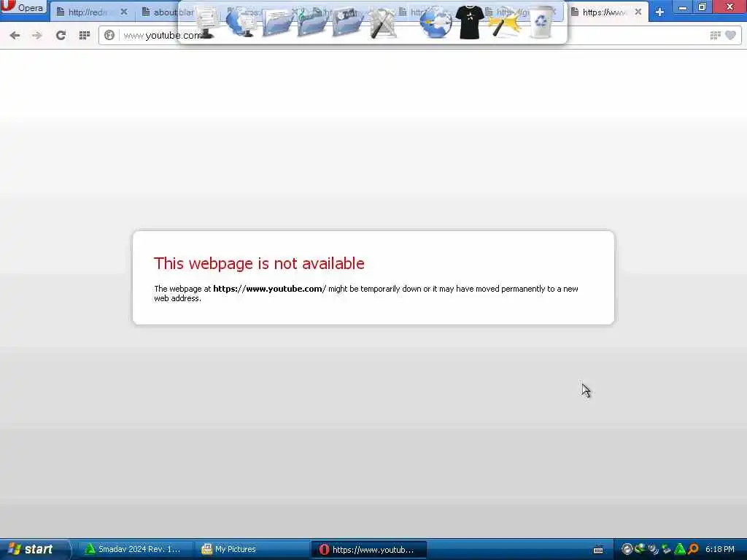Open the documents folder dock icon
This screenshot has width=747, height=560.
click(x=278, y=23)
